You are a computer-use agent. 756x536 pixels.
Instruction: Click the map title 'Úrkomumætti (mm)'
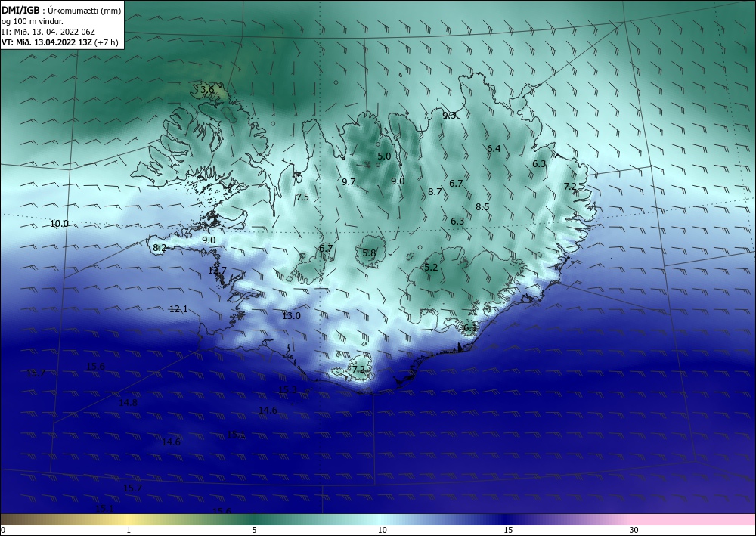(x=85, y=11)
